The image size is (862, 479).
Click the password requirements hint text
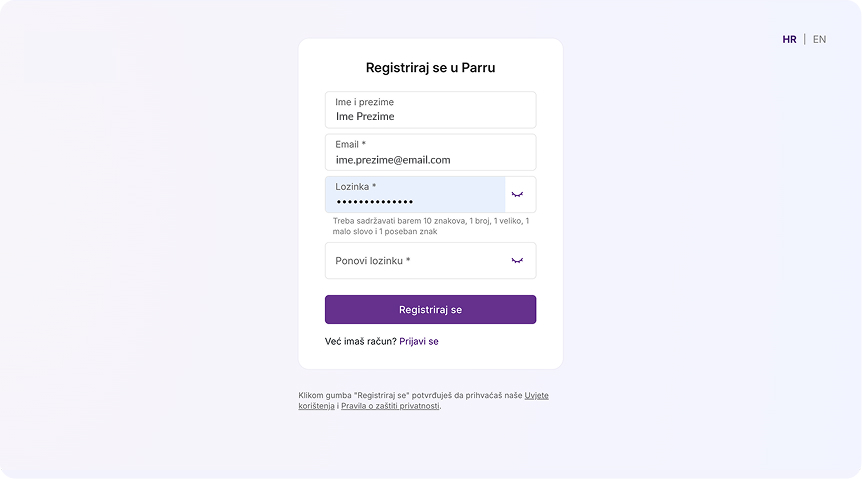(430, 226)
